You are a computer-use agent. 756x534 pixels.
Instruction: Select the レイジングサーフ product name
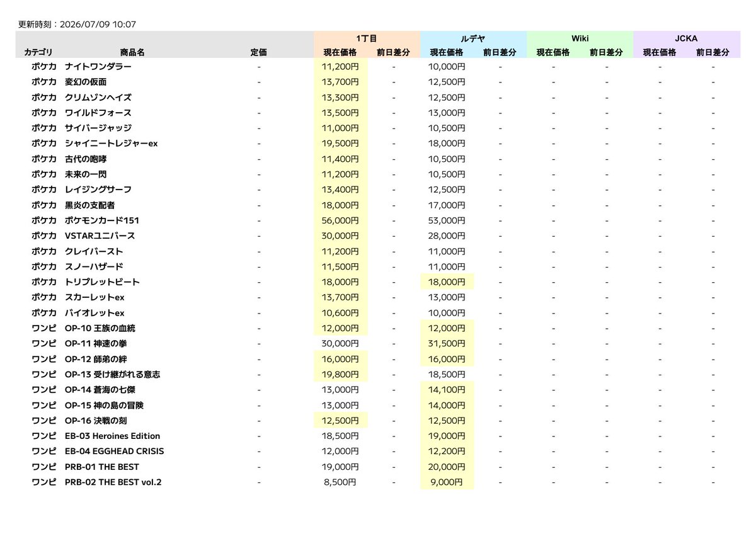98,190
